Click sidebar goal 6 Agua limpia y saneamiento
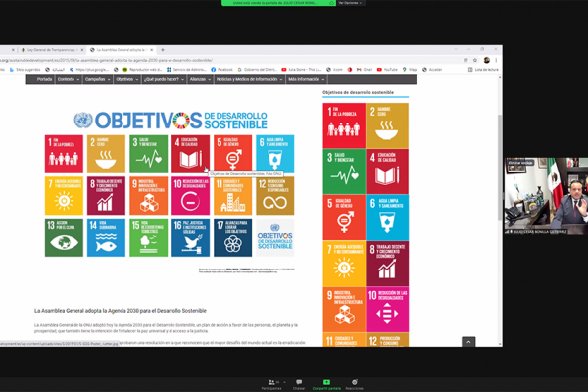The height and width of the screenshot is (392, 588). click(x=387, y=218)
